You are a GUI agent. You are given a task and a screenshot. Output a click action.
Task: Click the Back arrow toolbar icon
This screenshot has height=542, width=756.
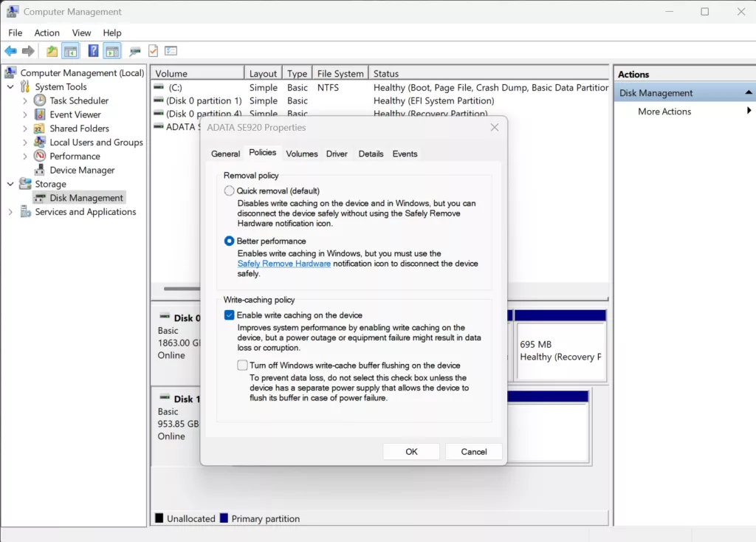[x=10, y=51]
